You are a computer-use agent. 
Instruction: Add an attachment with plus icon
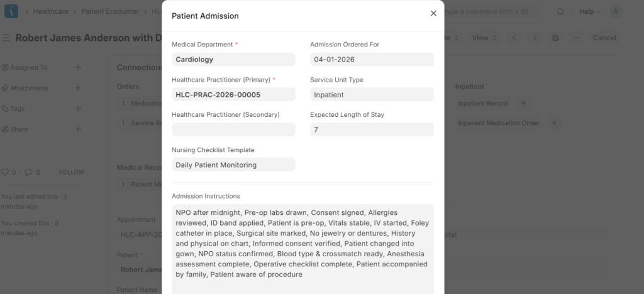click(78, 88)
